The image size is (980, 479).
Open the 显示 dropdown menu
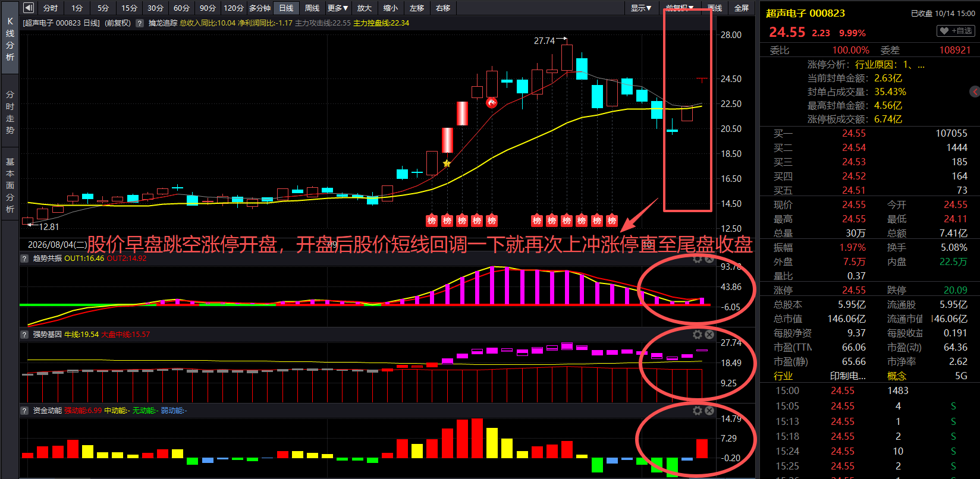pos(641,8)
